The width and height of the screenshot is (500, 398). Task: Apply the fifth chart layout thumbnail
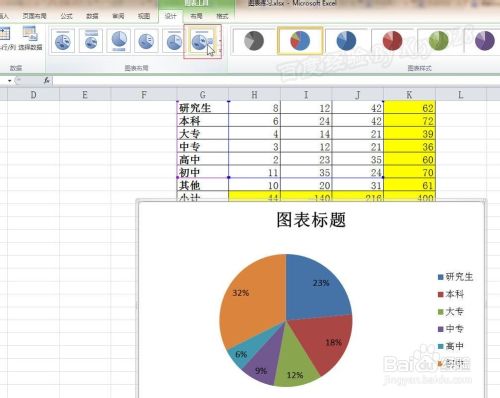[173, 41]
